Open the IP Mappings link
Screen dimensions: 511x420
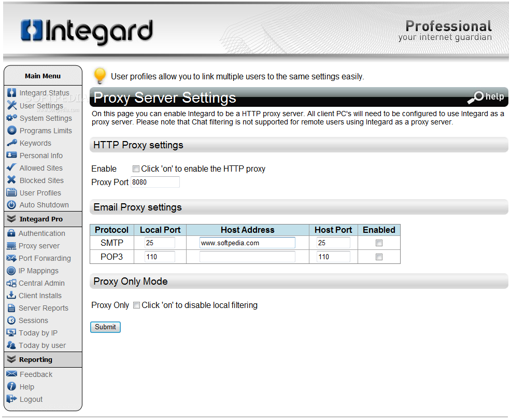[38, 271]
